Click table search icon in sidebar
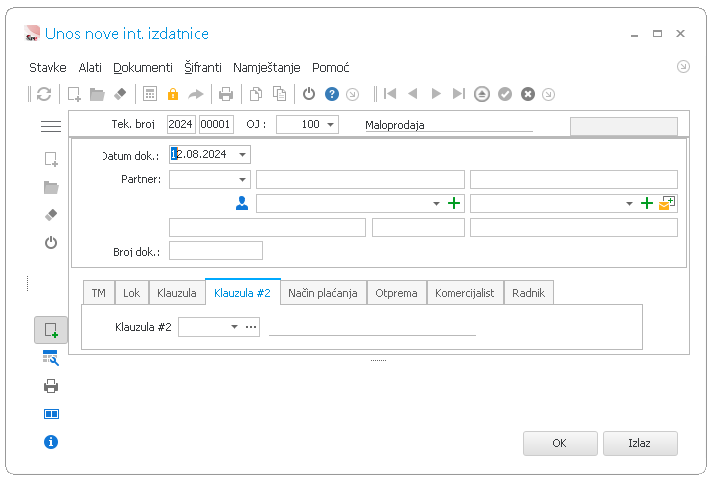This screenshot has height=482, width=715. coord(51,358)
